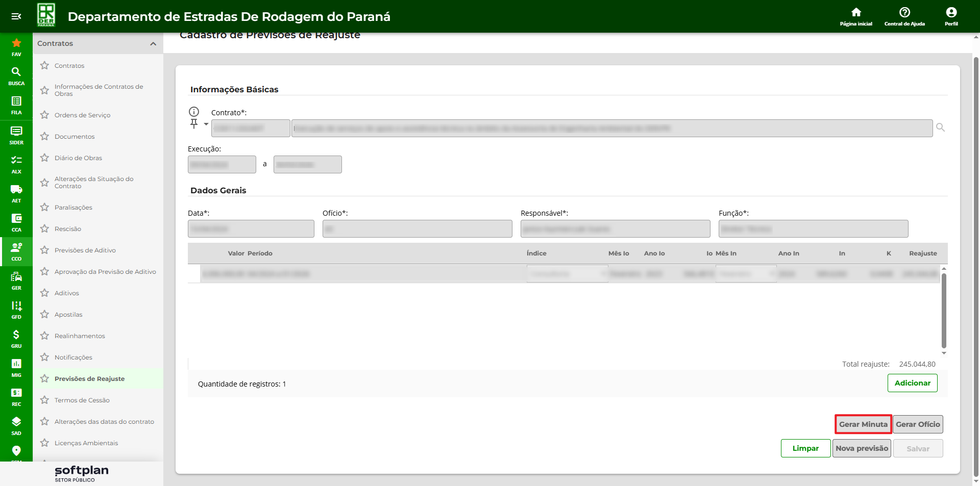Open Previsões de Aditivo menu item
Screen dimensions: 980x486
click(85, 250)
